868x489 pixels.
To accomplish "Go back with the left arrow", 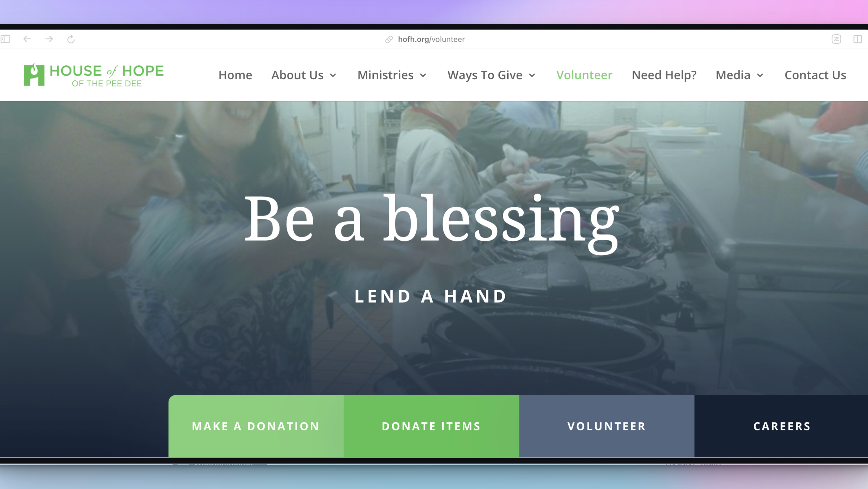I will [x=27, y=39].
